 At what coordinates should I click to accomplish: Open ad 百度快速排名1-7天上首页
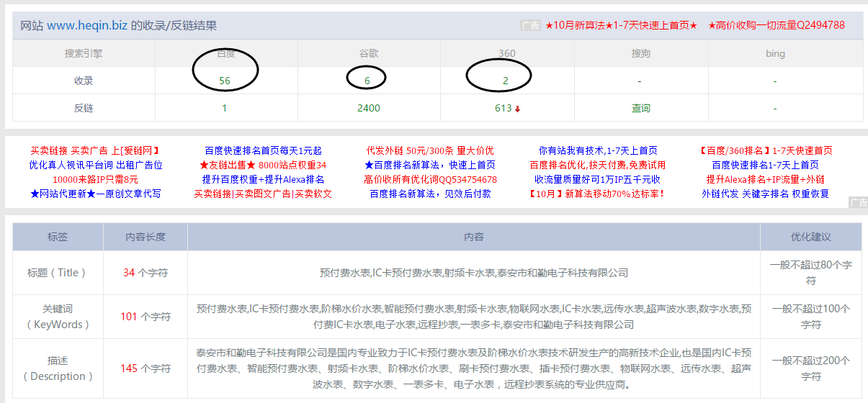[x=766, y=165]
